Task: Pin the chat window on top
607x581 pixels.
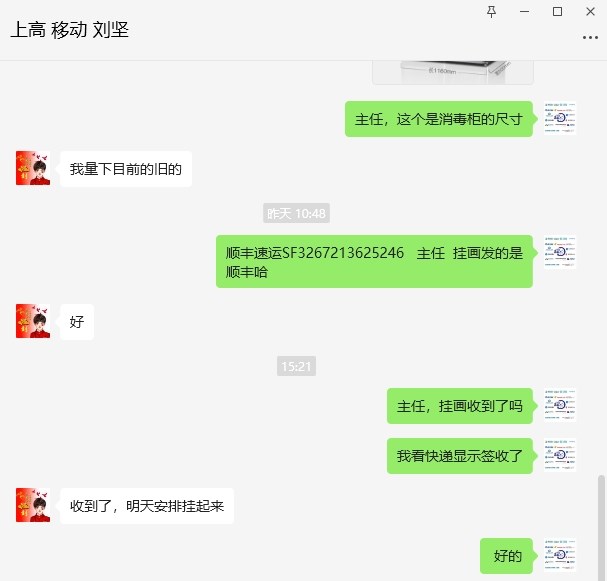Action: pos(491,12)
